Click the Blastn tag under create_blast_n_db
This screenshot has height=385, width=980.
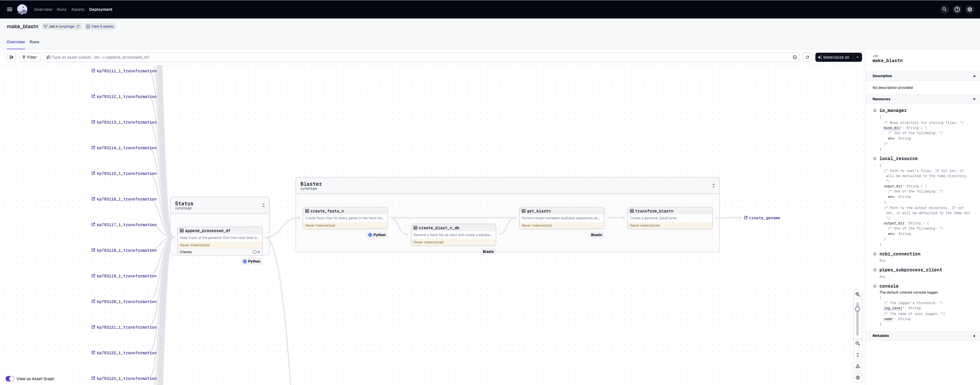488,252
